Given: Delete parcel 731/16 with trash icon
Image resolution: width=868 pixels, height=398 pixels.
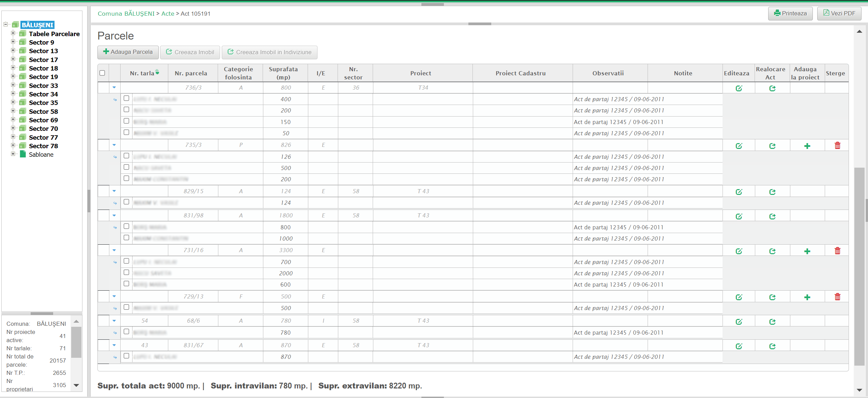Looking at the screenshot, I should [837, 251].
